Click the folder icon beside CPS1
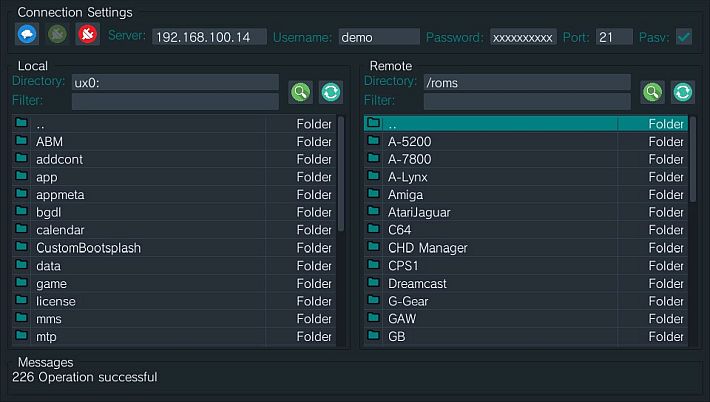Viewport: 710px width, 402px height. point(373,264)
